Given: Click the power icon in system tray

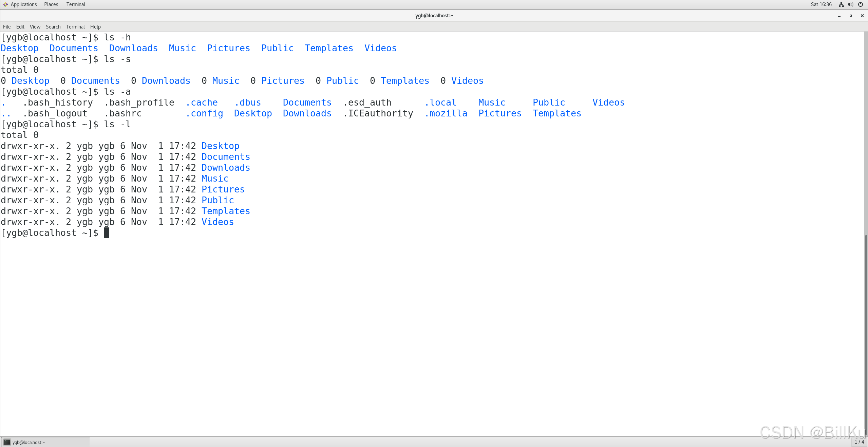Looking at the screenshot, I should point(861,4).
